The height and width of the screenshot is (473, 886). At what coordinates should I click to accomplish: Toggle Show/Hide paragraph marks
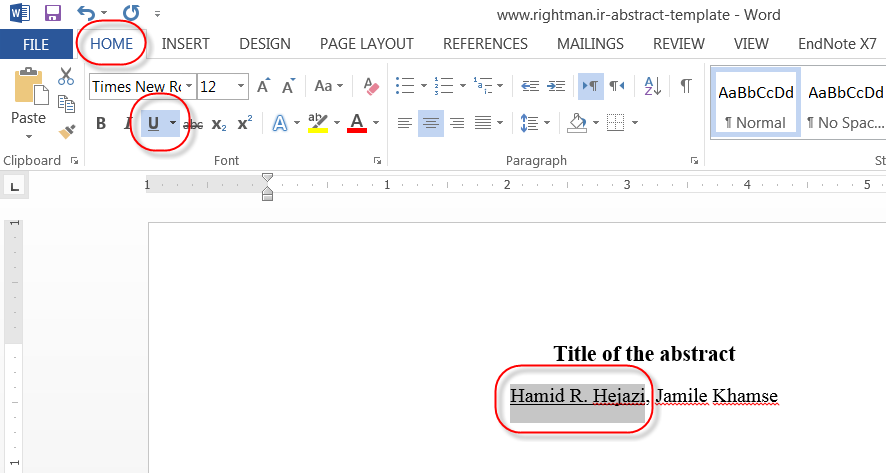pyautogui.click(x=686, y=87)
